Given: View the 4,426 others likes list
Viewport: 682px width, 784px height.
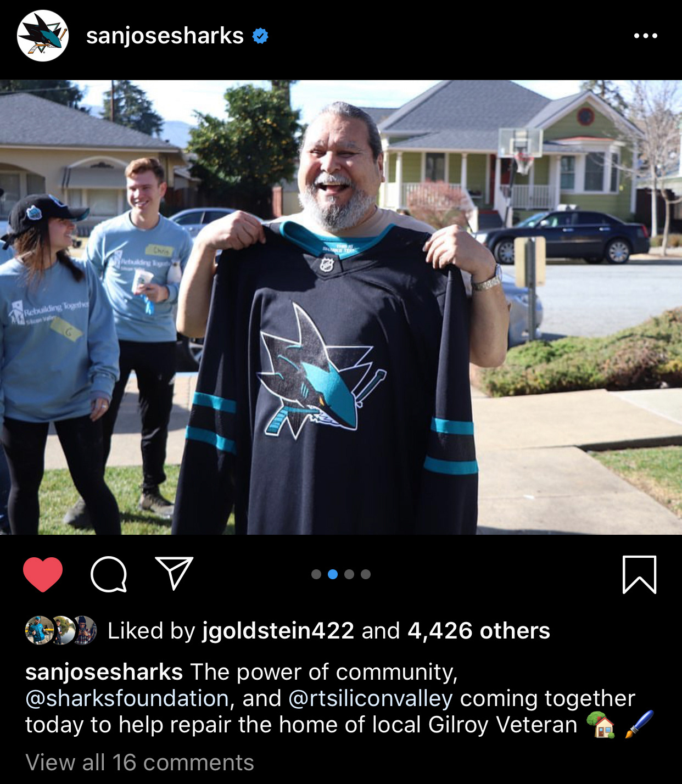Looking at the screenshot, I should tap(479, 631).
